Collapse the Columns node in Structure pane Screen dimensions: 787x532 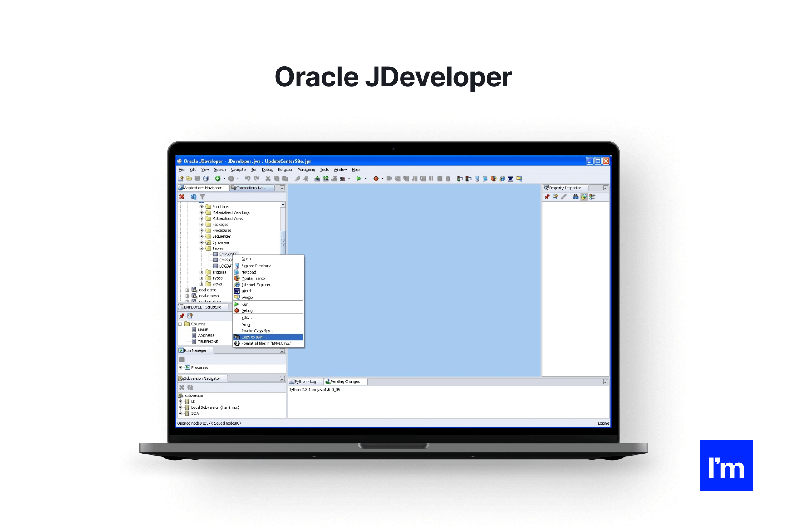point(180,324)
